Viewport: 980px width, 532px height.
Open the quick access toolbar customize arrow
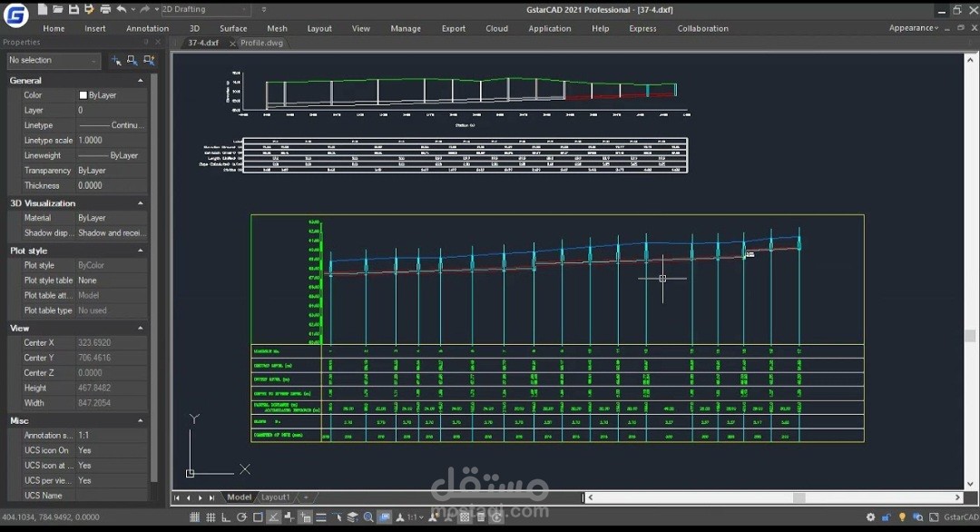coord(264,9)
